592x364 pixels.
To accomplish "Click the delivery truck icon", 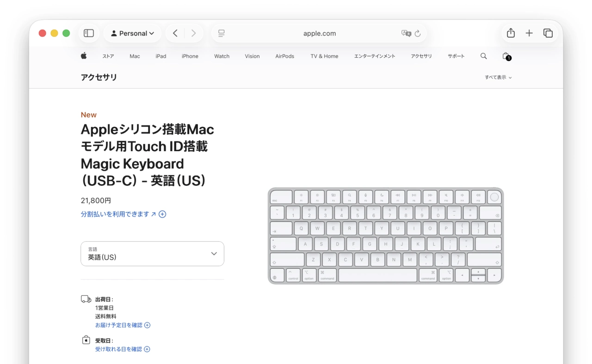I will (x=86, y=299).
